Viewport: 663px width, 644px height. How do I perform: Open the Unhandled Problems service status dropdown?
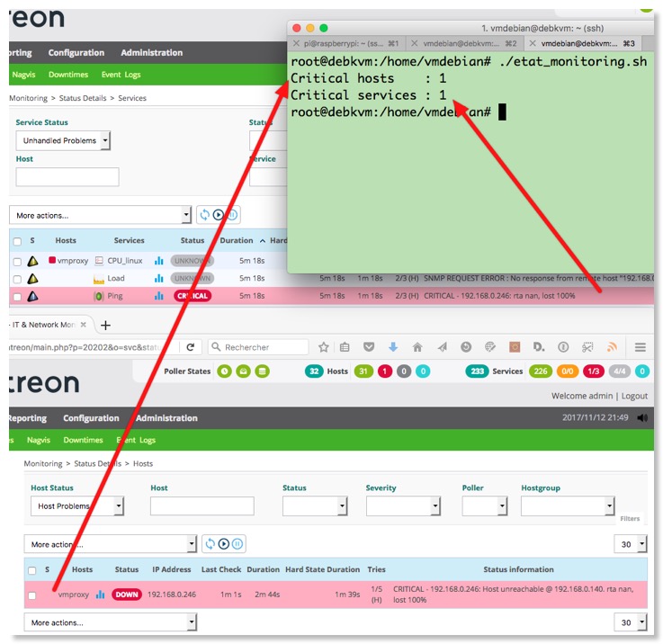pos(63,140)
